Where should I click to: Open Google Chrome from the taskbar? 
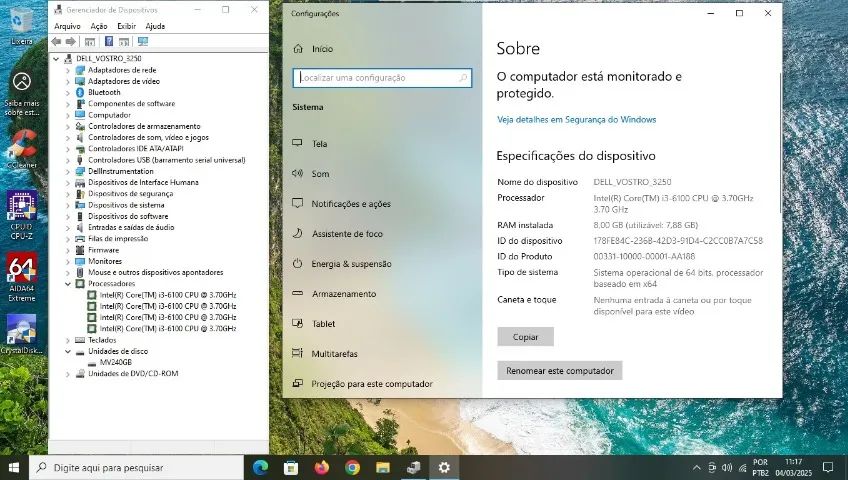pos(353,468)
